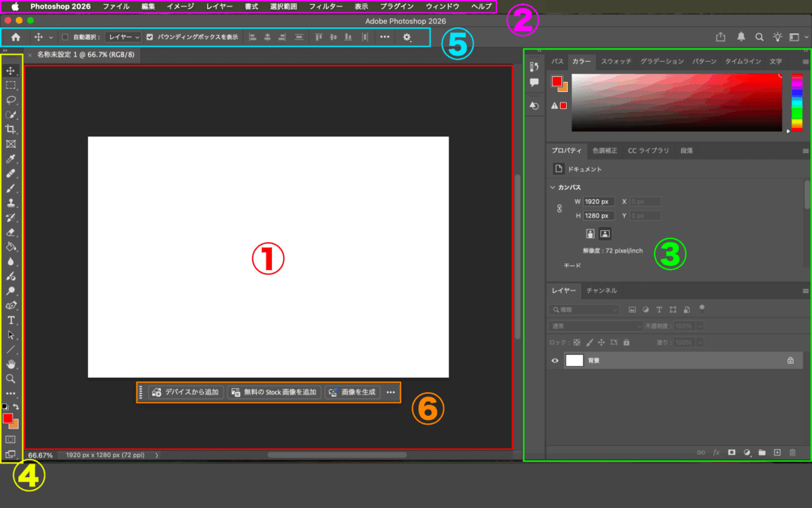Enable the 自動選択 checkbox
812x508 pixels.
[x=65, y=37]
